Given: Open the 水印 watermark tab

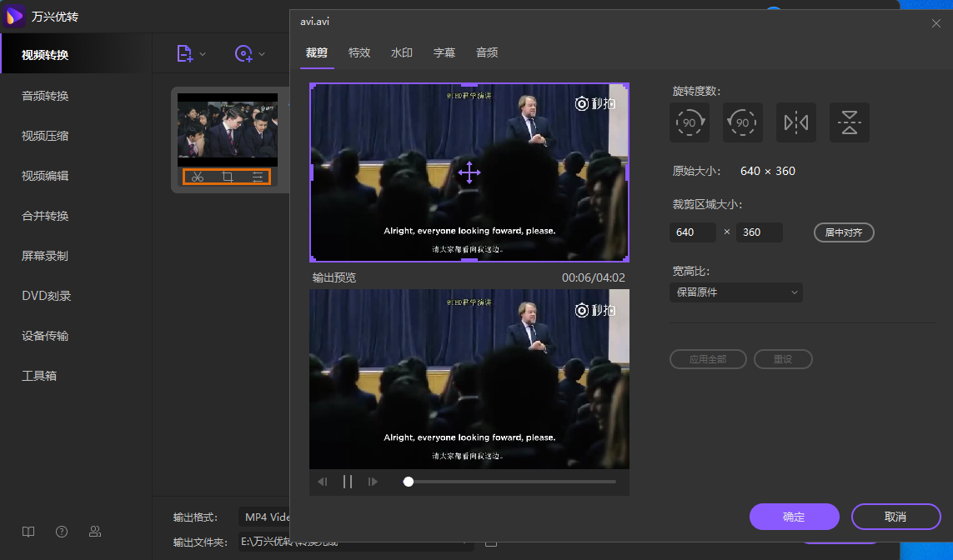Looking at the screenshot, I should click(x=402, y=52).
